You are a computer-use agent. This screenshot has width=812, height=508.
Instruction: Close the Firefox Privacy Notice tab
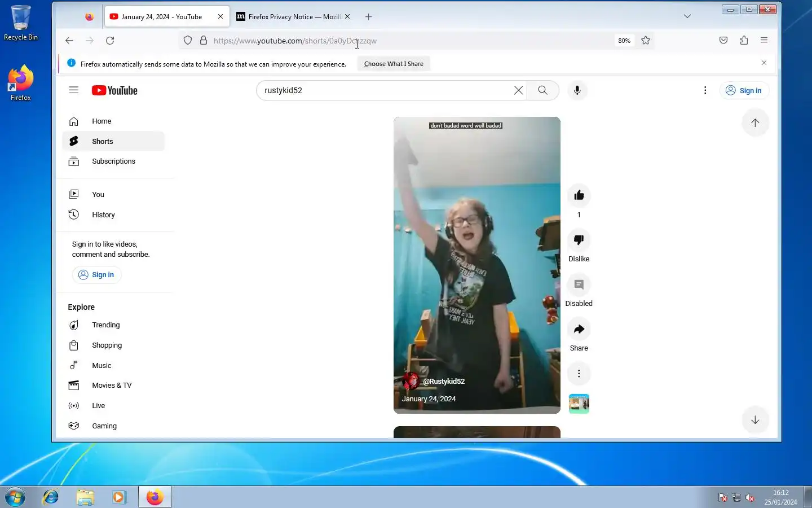coord(347,17)
